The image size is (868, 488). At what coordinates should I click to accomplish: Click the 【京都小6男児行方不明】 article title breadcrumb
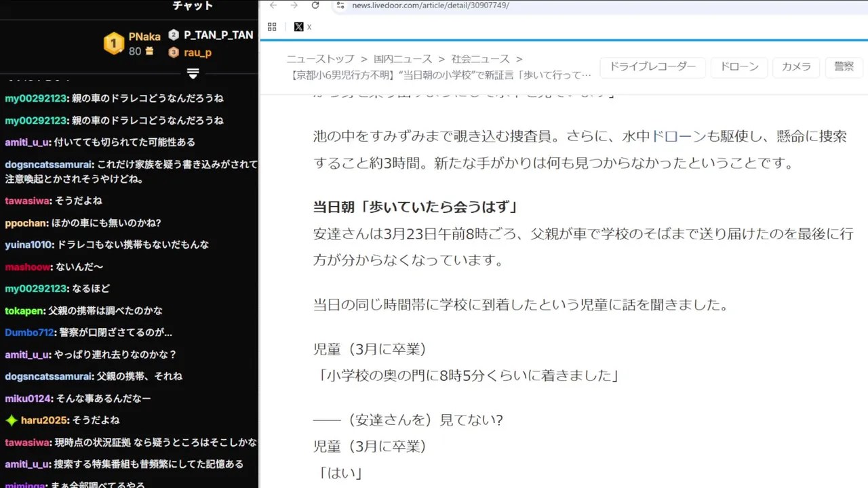(x=439, y=75)
